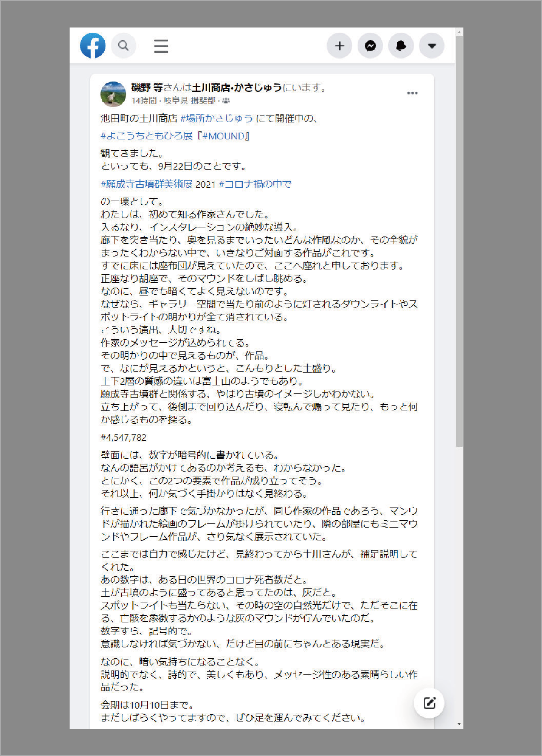Click the floating compose edit icon
The image size is (542, 756).
coord(429,703)
